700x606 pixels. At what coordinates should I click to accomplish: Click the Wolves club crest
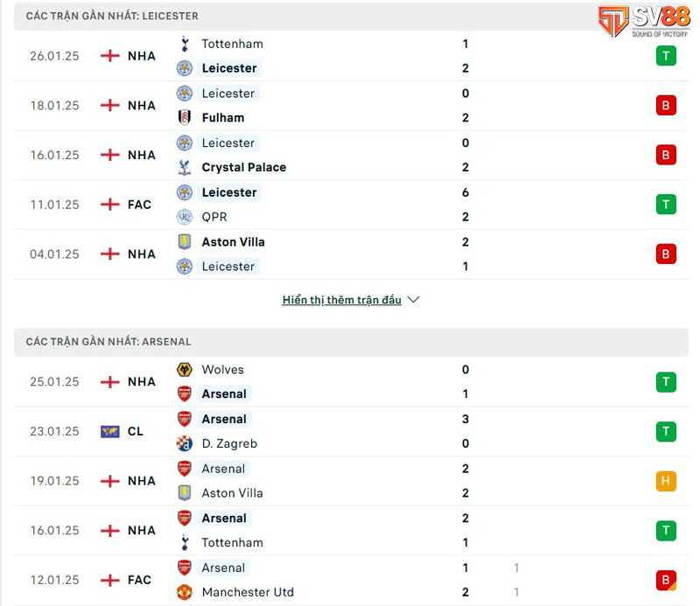pos(185,370)
